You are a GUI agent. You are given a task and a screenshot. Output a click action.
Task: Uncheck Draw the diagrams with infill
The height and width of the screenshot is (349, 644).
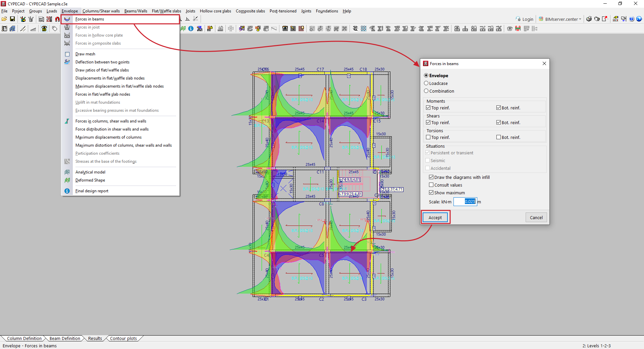431,177
